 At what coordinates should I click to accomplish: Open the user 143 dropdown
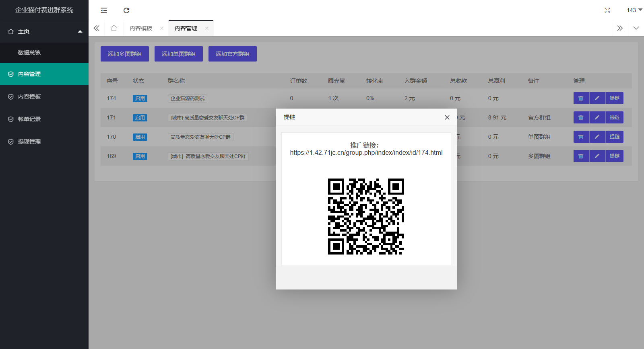pyautogui.click(x=634, y=10)
